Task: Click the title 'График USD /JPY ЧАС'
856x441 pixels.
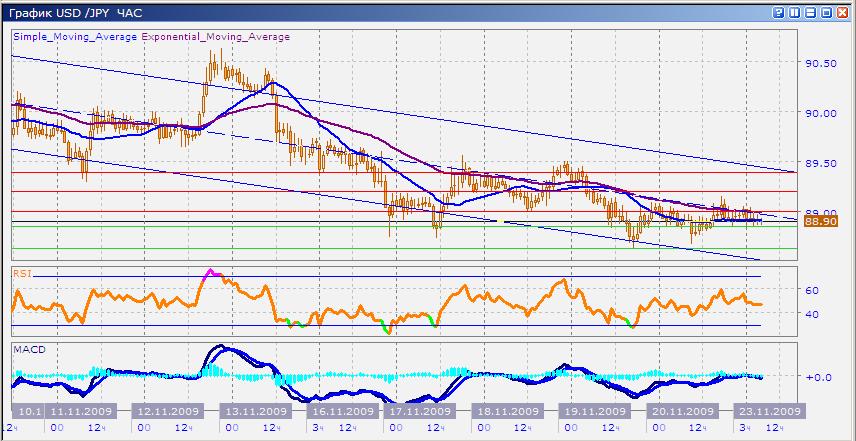Action: tap(75, 13)
